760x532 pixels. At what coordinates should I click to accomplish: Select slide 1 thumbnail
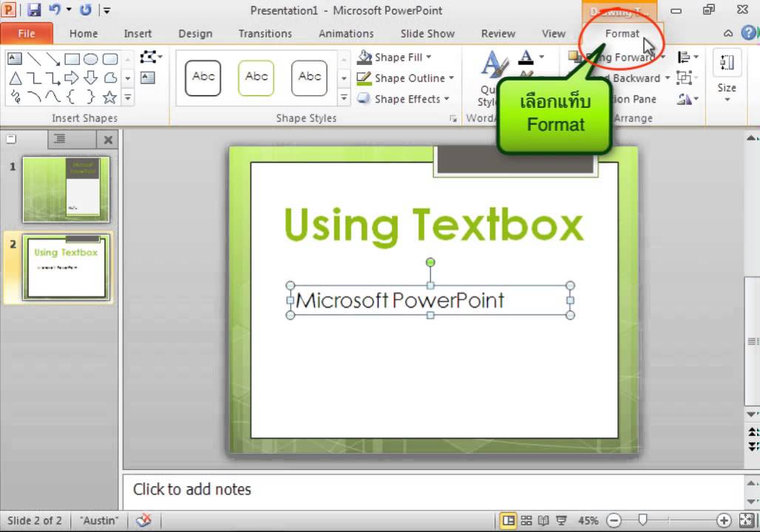[66, 189]
